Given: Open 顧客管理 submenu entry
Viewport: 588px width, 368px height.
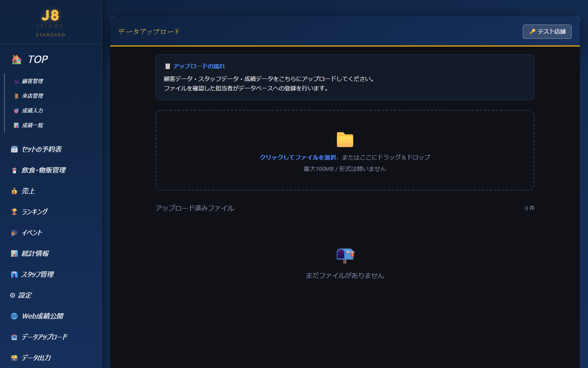Looking at the screenshot, I should click(32, 81).
